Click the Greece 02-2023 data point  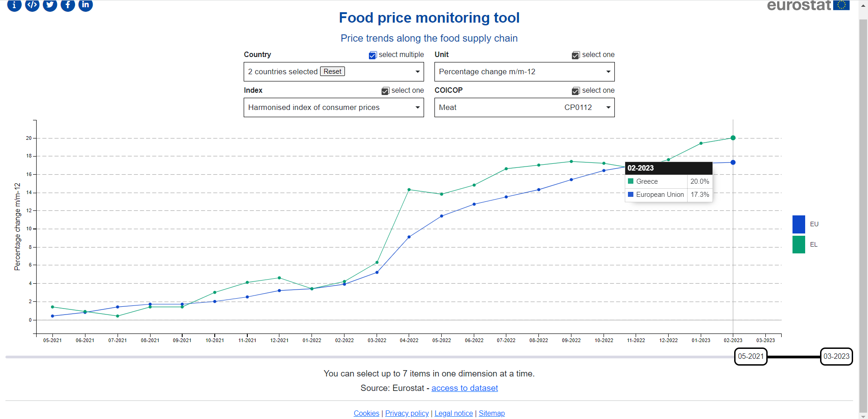(733, 138)
